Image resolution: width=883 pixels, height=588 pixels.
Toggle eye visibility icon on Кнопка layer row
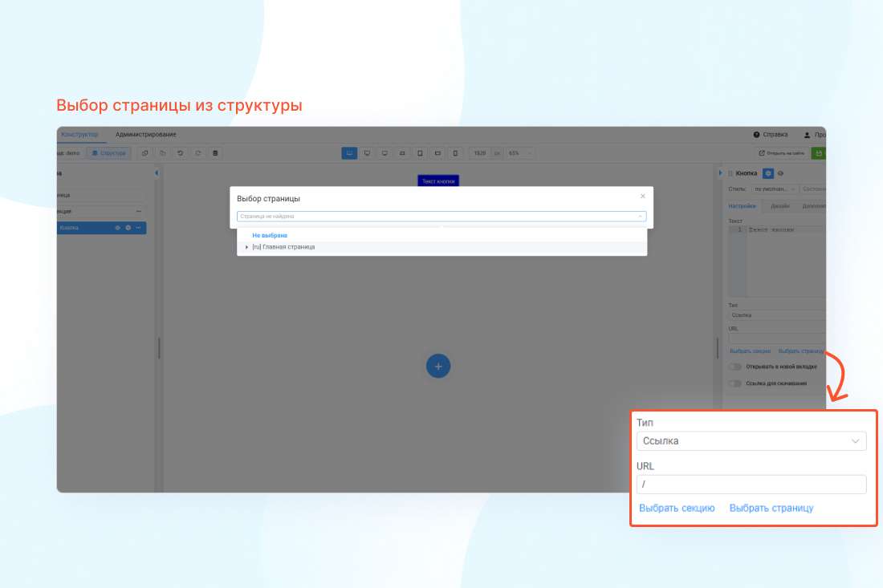coord(117,228)
